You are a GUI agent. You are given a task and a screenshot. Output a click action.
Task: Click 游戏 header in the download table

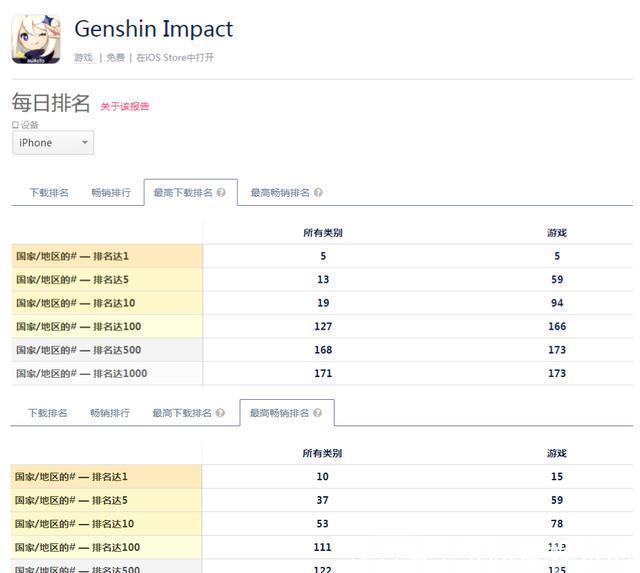coord(557,233)
